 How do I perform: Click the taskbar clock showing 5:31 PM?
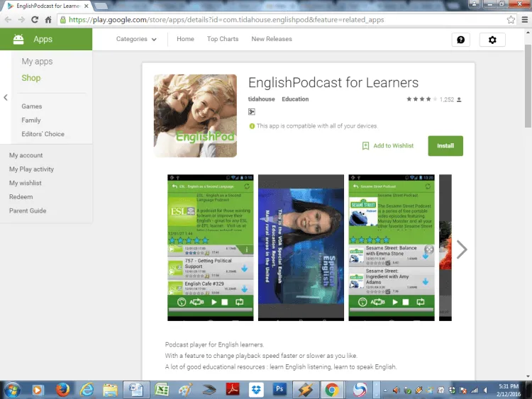509,390
